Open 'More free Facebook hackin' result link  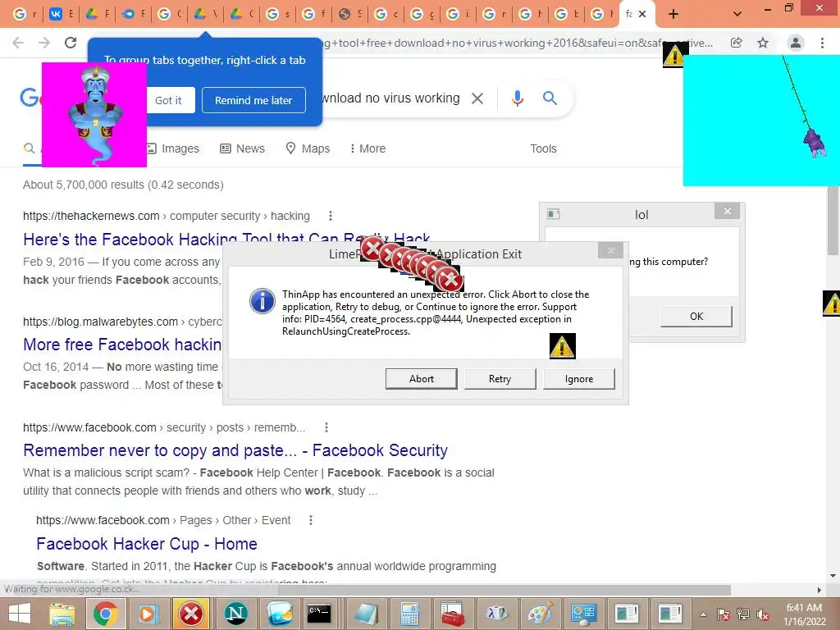122,345
